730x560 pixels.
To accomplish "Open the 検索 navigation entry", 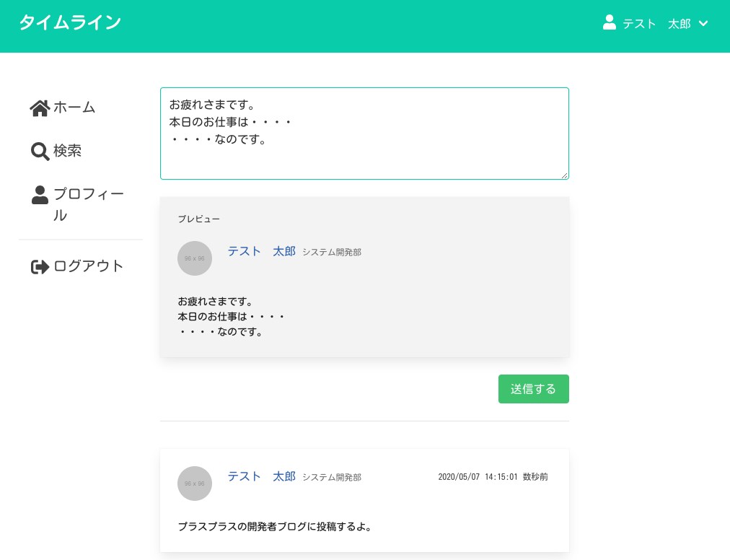I will coord(66,152).
